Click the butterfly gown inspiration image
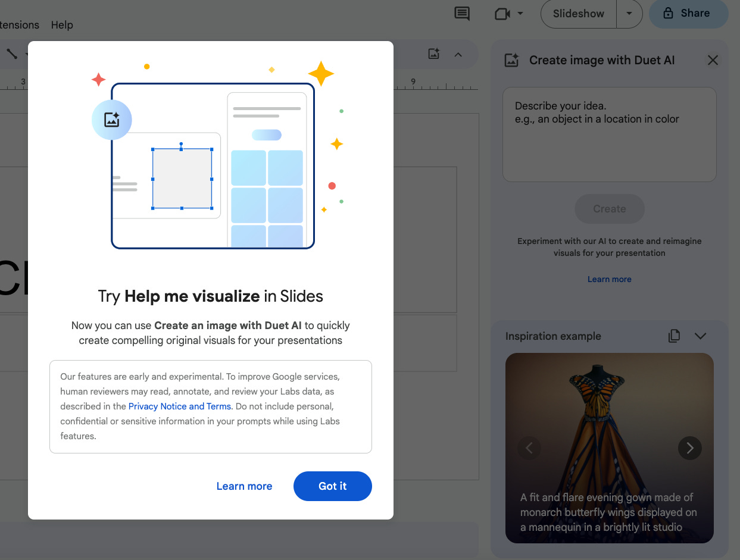The image size is (740, 560). pyautogui.click(x=609, y=448)
